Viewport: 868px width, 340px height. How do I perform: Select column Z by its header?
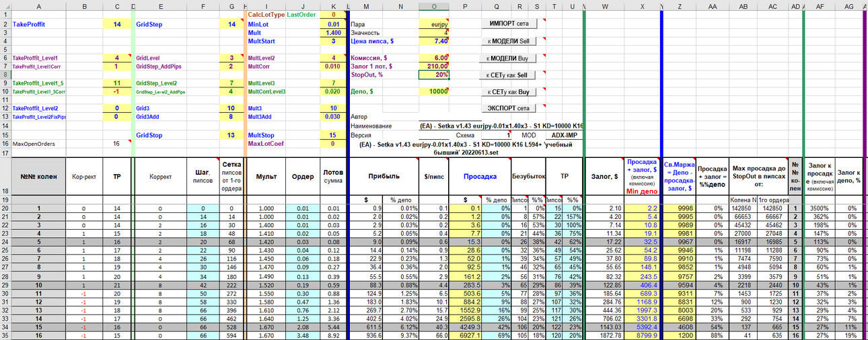coord(680,6)
